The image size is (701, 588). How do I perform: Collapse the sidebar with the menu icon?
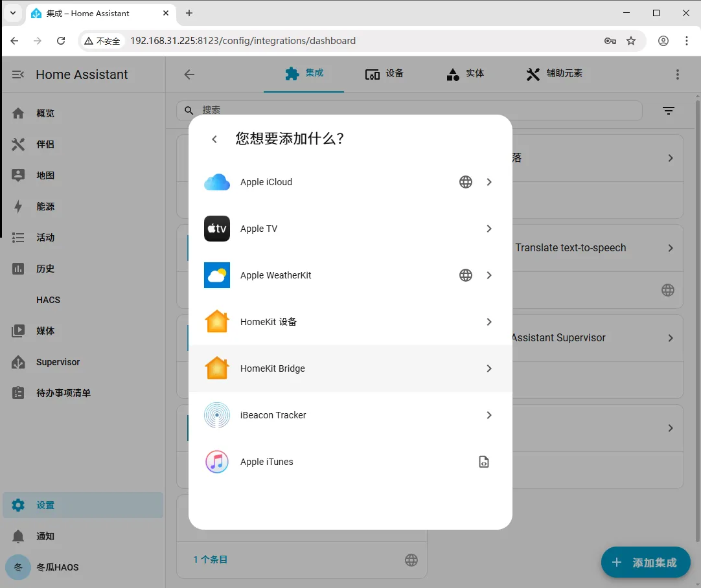[x=18, y=74]
